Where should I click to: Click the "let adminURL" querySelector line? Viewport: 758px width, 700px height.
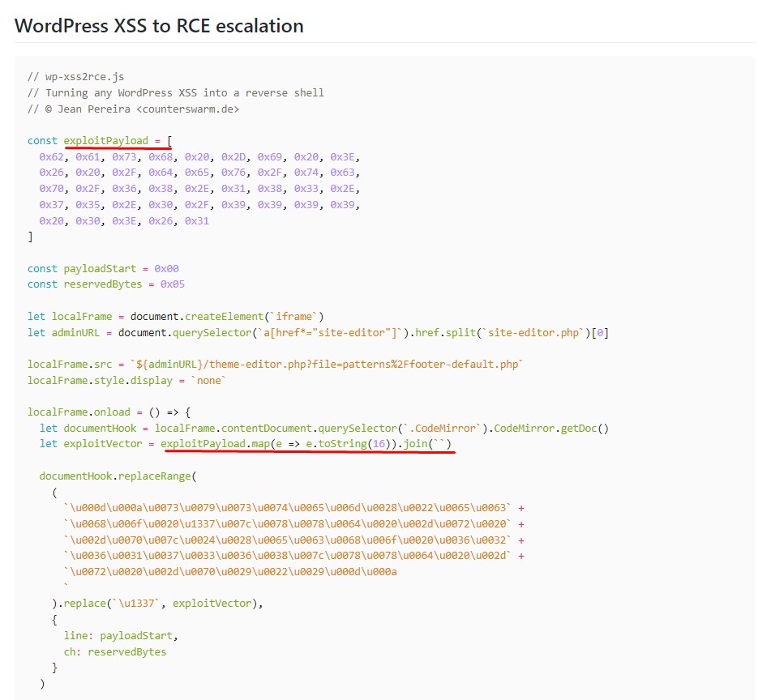[318, 332]
